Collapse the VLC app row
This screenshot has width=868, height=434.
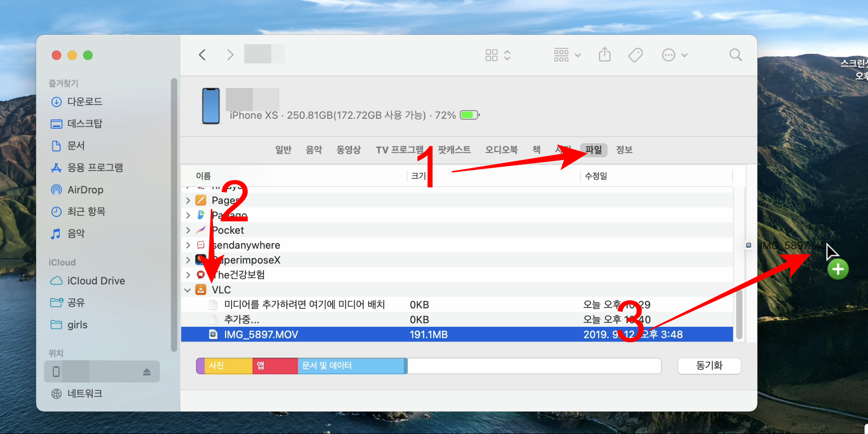click(188, 290)
